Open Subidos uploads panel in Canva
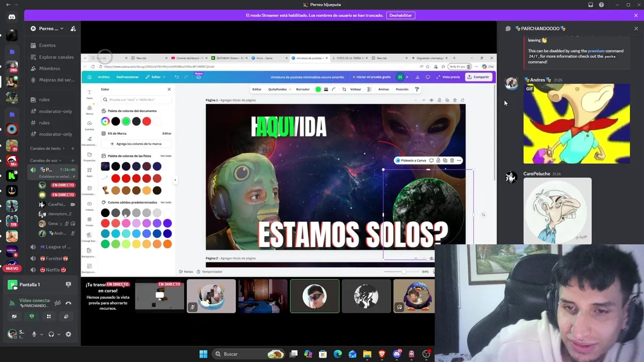 click(x=90, y=125)
